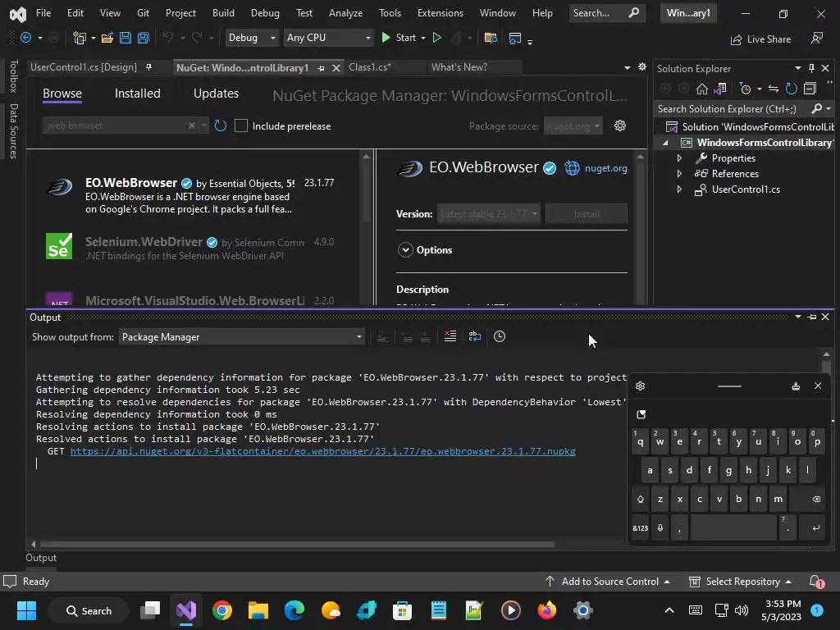Click the clock timestamp icon in Output toolbar
The height and width of the screenshot is (630, 840).
(x=500, y=336)
